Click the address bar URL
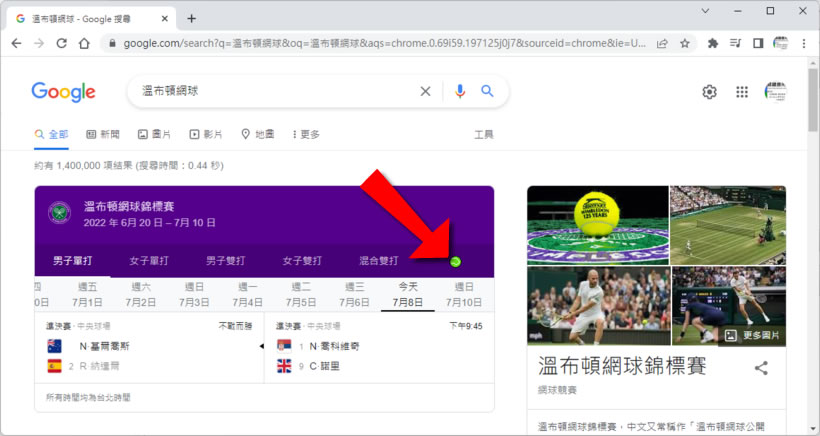 [x=384, y=43]
